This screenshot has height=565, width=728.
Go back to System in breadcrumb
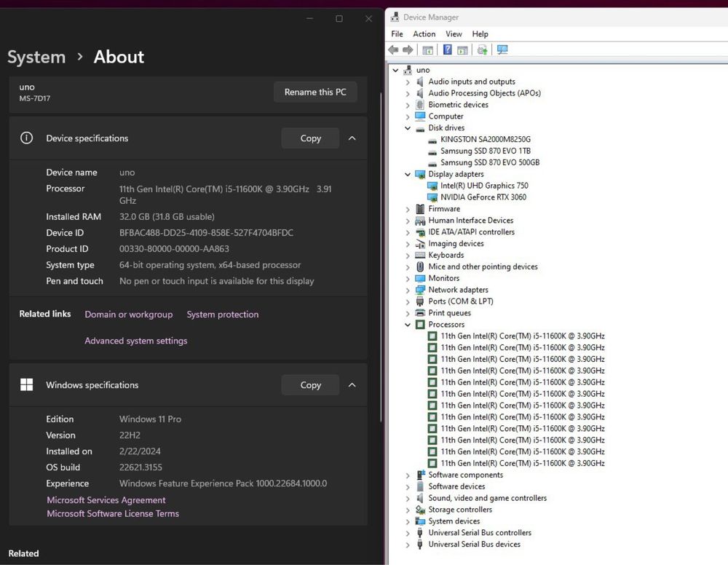click(x=36, y=57)
